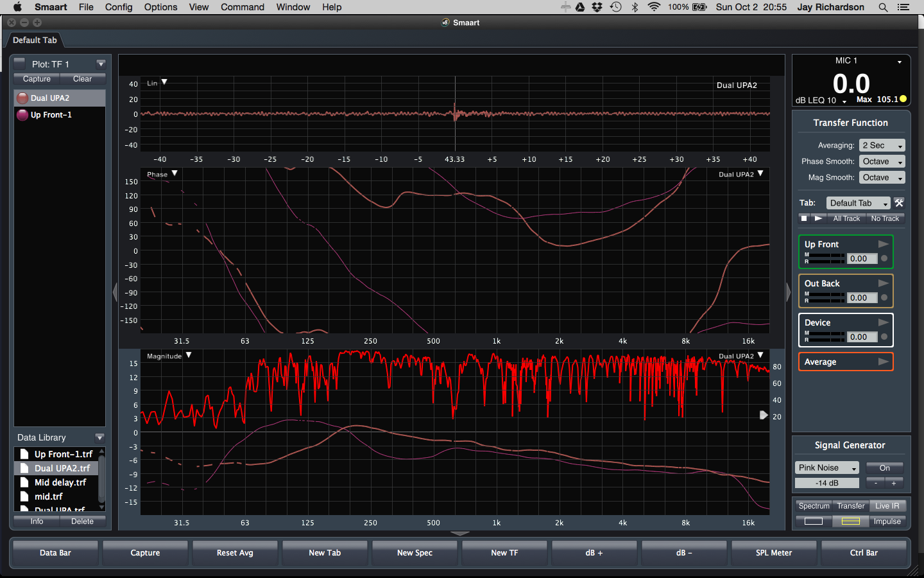Open the dB LEQ 10 metering type dropdown
Viewport: 924px width, 578px height.
(821, 100)
